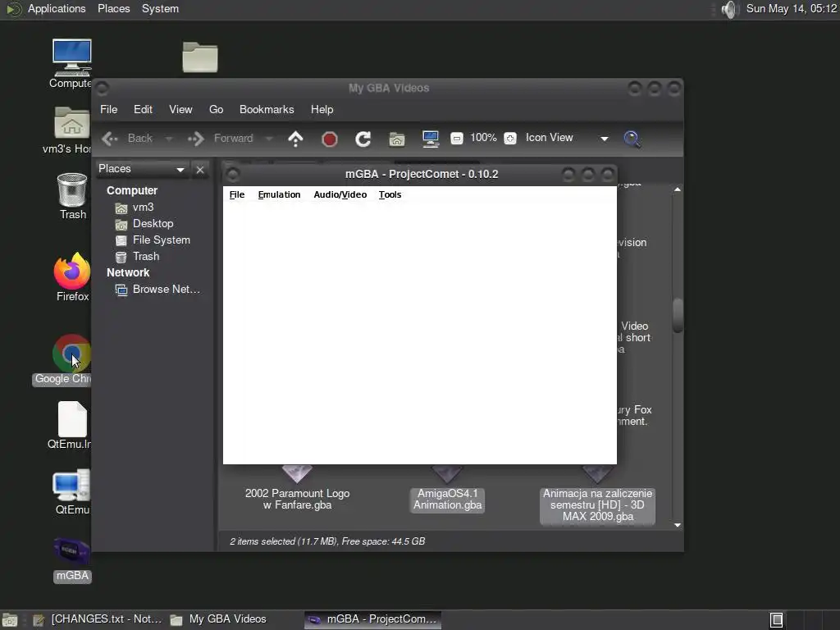Image resolution: width=840 pixels, height=630 pixels.
Task: Switch to mGBA ProjectComet taskbar button
Action: [373, 619]
